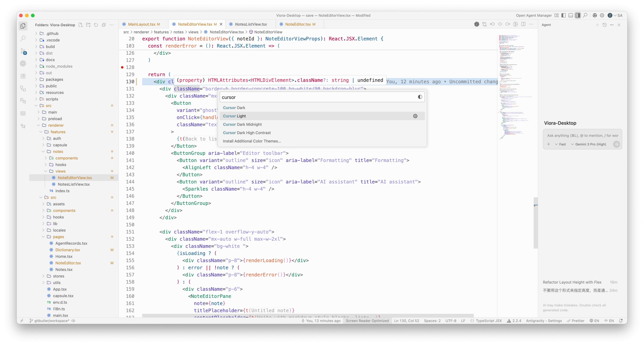This screenshot has width=644, height=346.
Task: Open the Search view in activity bar
Action: [23, 38]
